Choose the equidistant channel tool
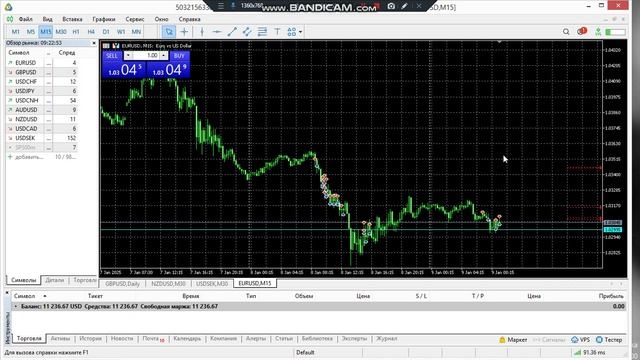 tap(247, 31)
